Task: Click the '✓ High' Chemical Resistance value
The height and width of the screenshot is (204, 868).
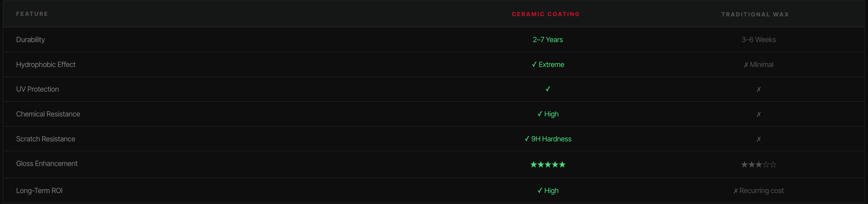Action: pos(548,114)
